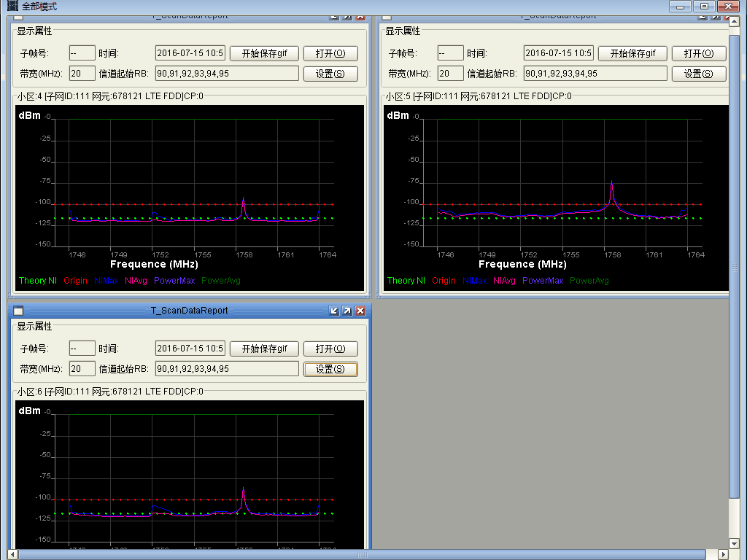This screenshot has height=560, width=747.
Task: Click 打开(O) in the cell 4 window
Action: [x=330, y=53]
